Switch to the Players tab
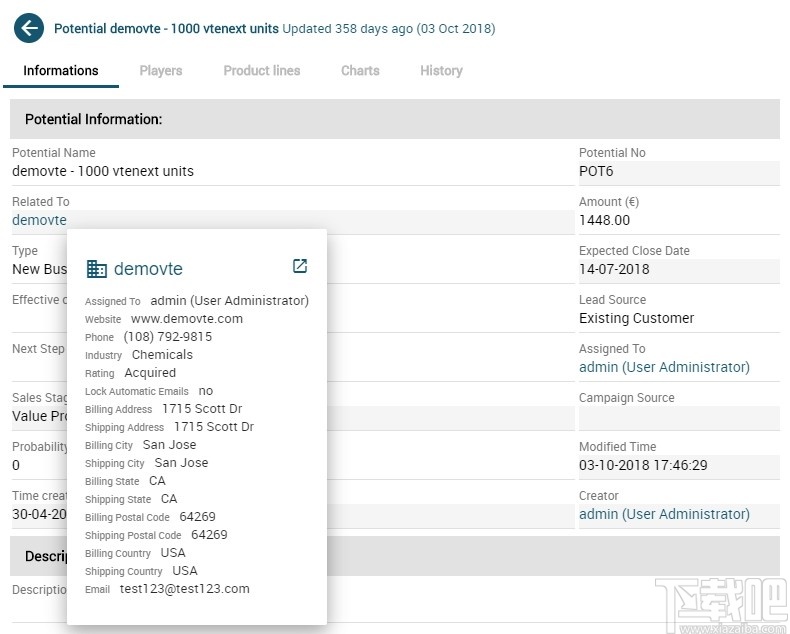This screenshot has height=634, width=790. point(161,71)
